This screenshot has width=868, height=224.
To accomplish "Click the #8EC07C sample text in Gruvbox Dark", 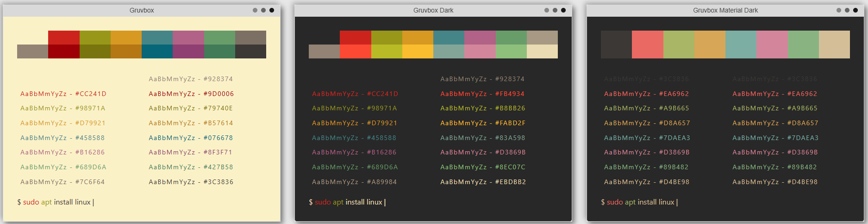I will click(x=483, y=167).
